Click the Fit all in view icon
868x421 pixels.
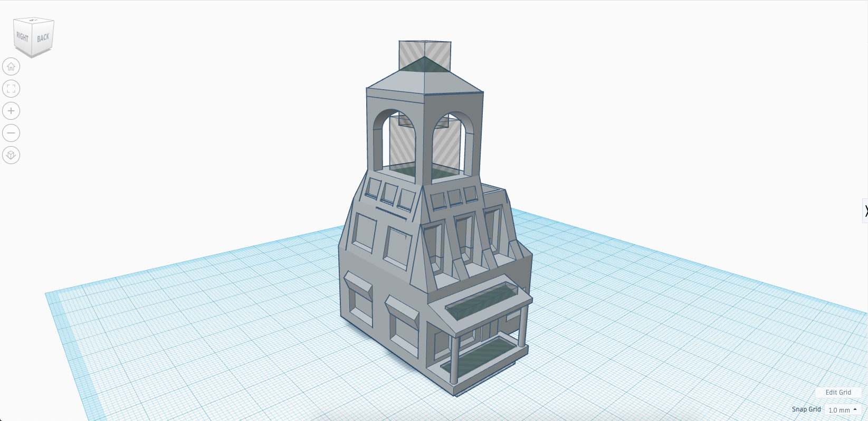pyautogui.click(x=11, y=89)
